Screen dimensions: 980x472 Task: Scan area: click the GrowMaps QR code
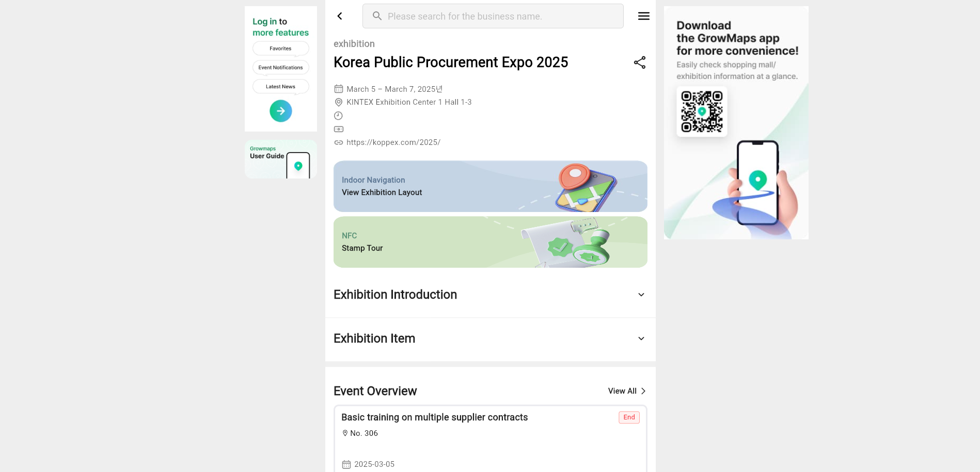click(x=702, y=111)
